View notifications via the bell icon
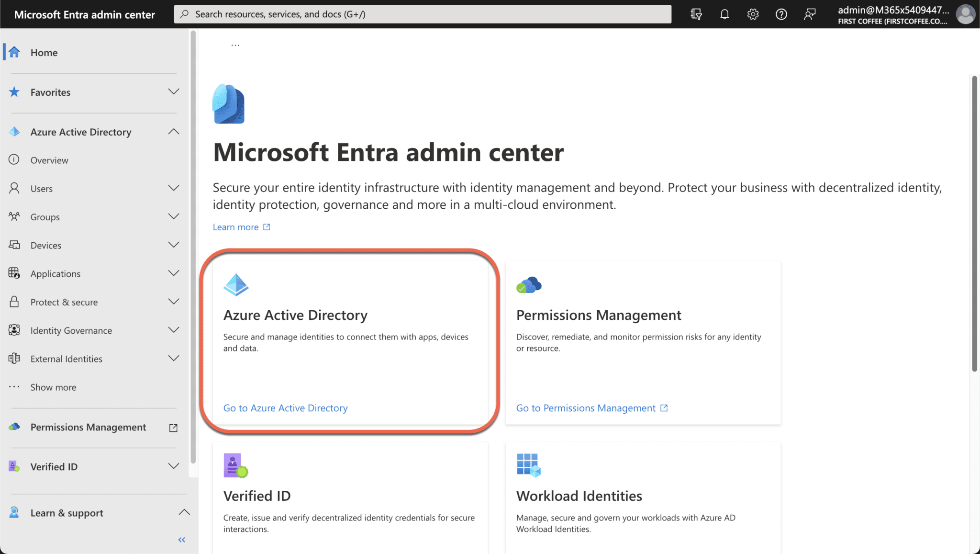The width and height of the screenshot is (980, 554). [x=724, y=14]
